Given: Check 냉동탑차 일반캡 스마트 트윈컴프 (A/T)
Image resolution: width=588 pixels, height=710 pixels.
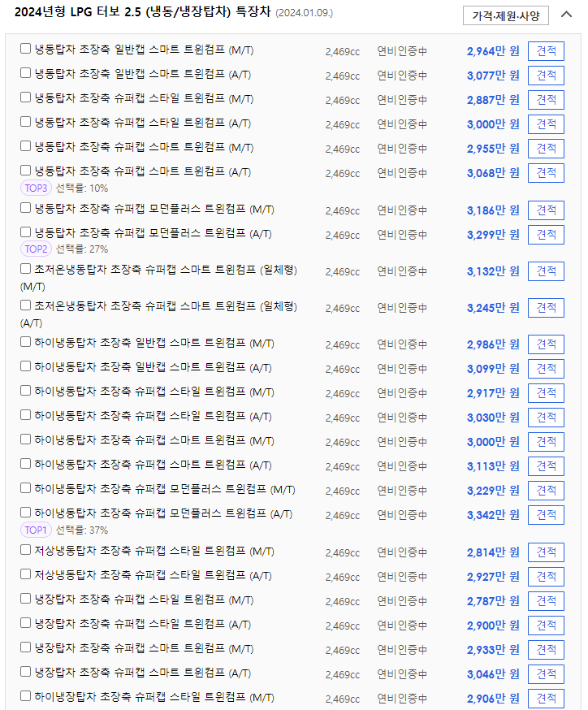Looking at the screenshot, I should [25, 73].
